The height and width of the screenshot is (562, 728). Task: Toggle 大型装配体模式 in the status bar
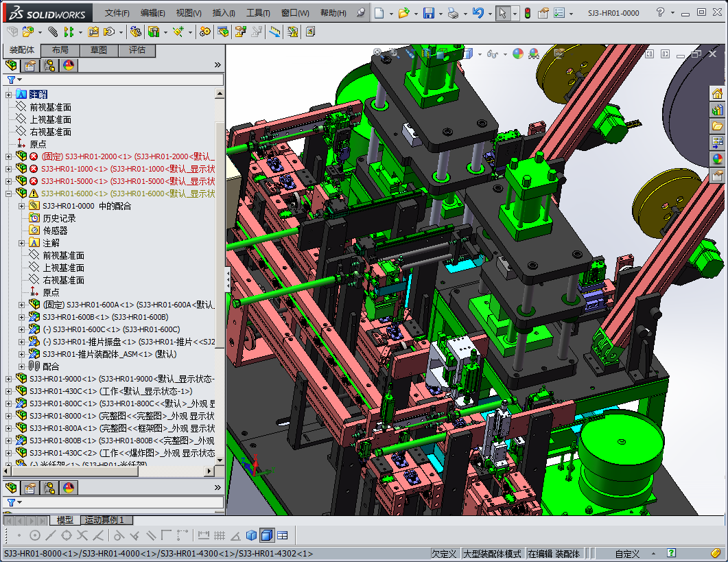click(492, 554)
